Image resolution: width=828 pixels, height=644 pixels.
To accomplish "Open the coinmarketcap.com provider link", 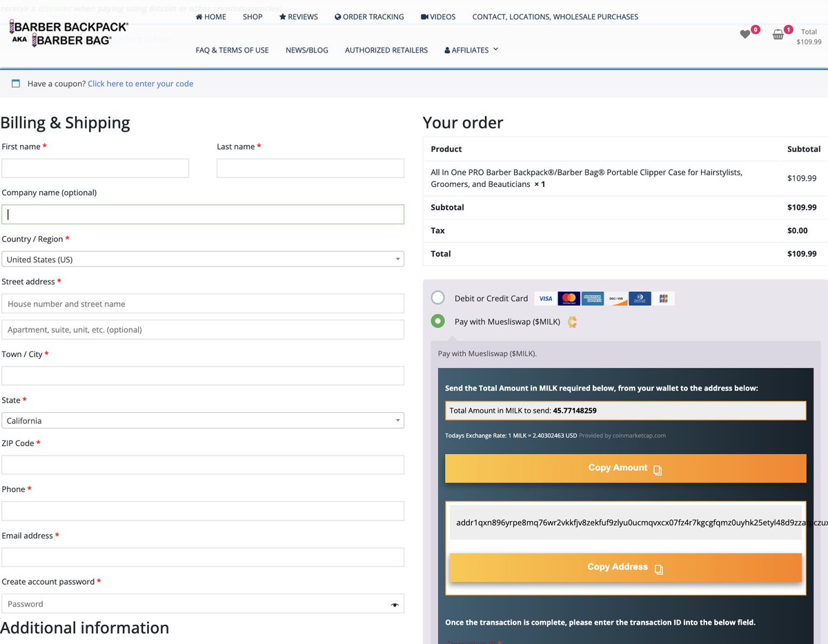I will 640,436.
